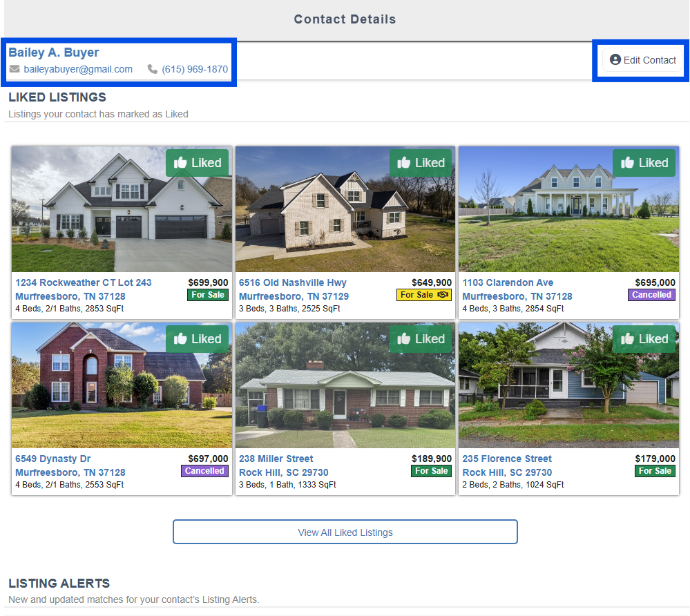Click thumbs-up icon on 1103 Clarendon Ave listing

(628, 163)
